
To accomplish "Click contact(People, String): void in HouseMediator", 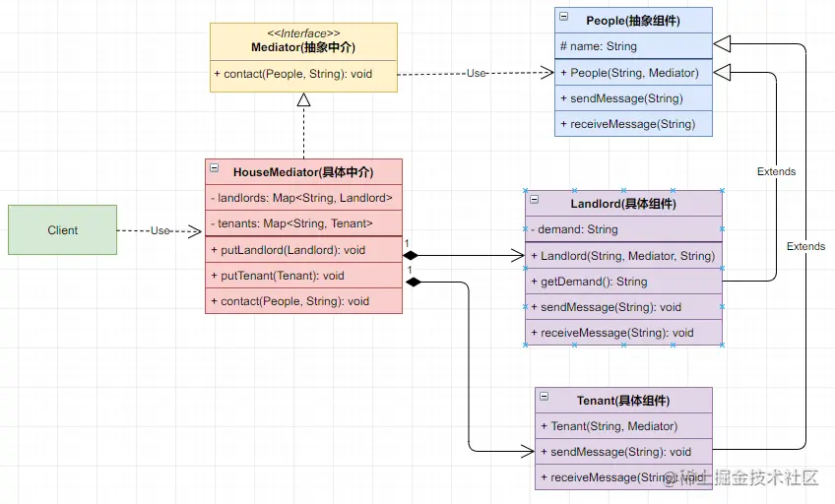I will (x=303, y=300).
